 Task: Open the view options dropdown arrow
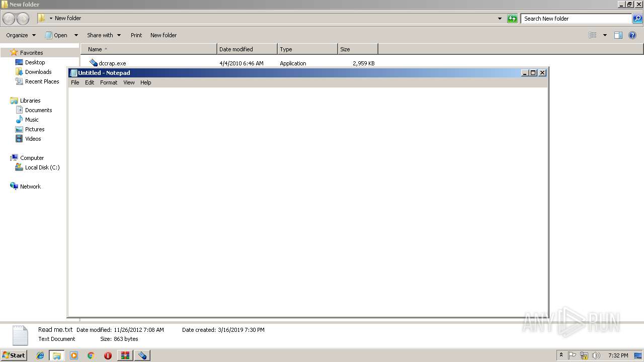point(605,35)
